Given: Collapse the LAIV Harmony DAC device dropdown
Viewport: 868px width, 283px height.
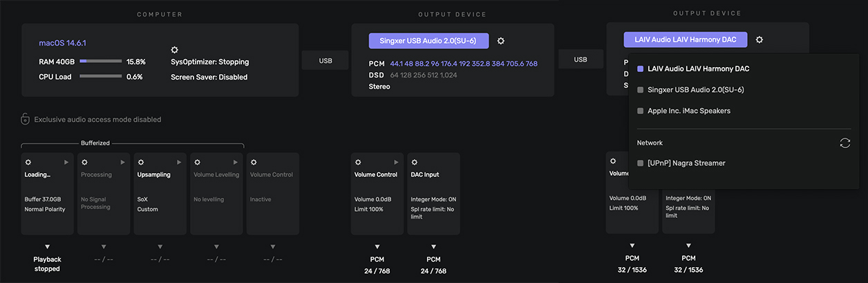Looking at the screenshot, I should pyautogui.click(x=685, y=40).
